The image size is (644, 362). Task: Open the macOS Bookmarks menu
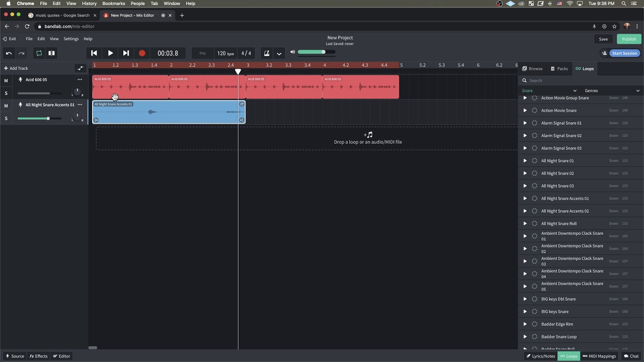(114, 4)
